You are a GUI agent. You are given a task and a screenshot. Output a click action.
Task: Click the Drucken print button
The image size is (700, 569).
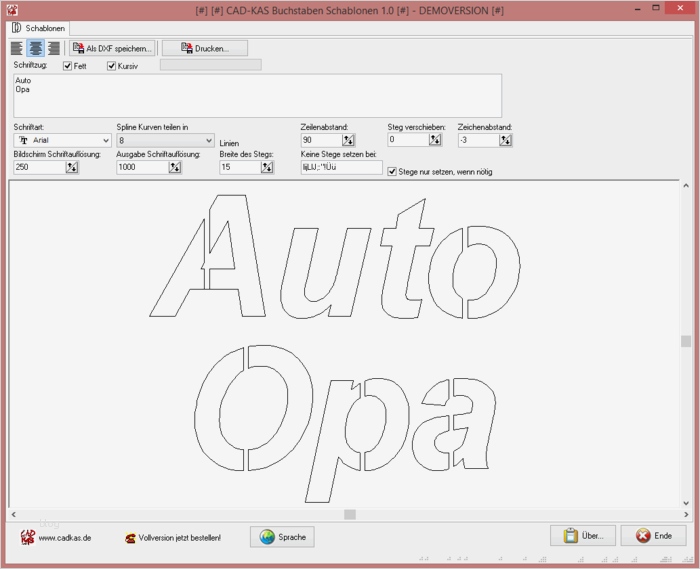(x=204, y=48)
